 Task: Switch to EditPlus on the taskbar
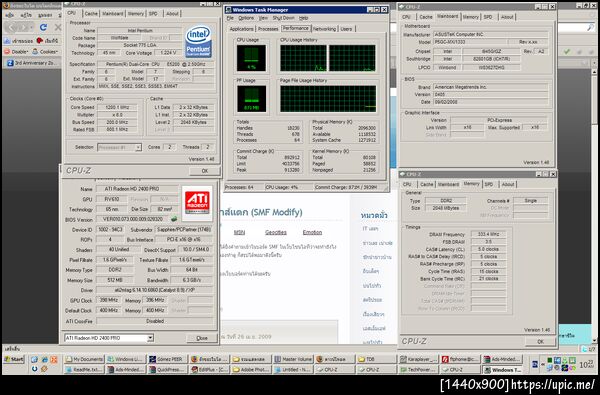209,370
